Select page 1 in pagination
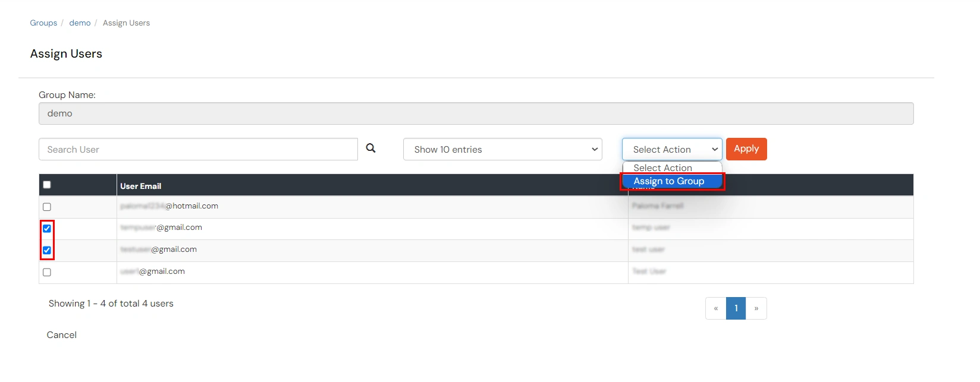980x382 pixels. [736, 308]
